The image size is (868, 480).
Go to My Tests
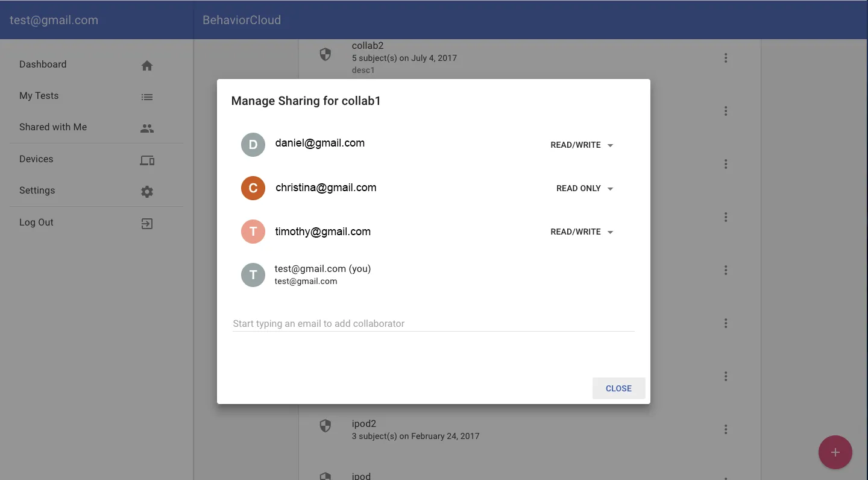pos(96,96)
